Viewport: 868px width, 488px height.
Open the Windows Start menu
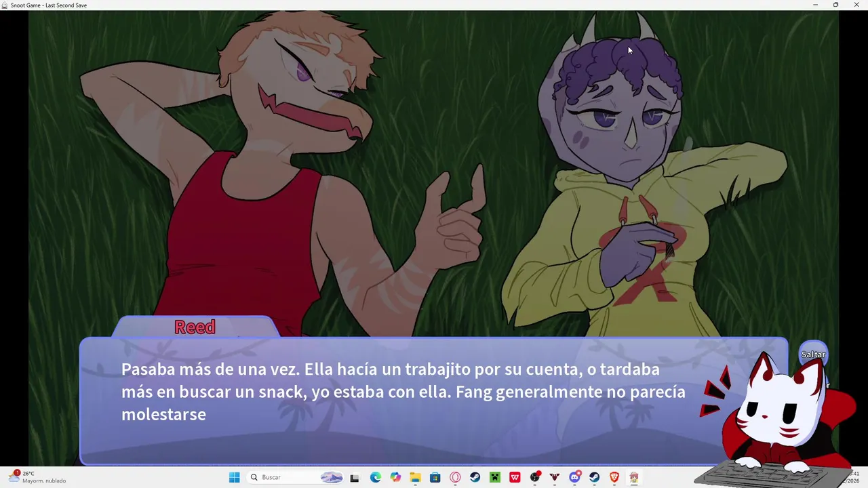(x=235, y=477)
